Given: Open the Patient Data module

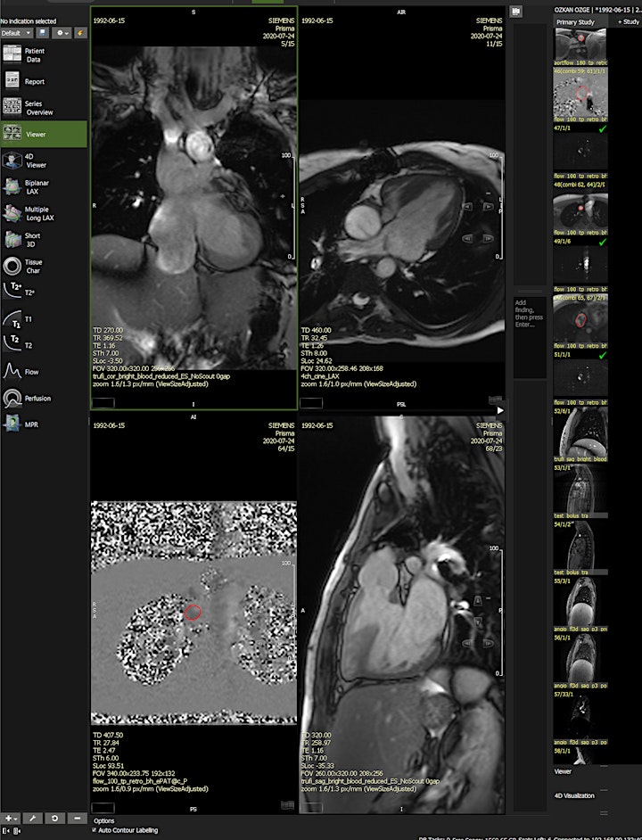Looking at the screenshot, I should (x=43, y=54).
